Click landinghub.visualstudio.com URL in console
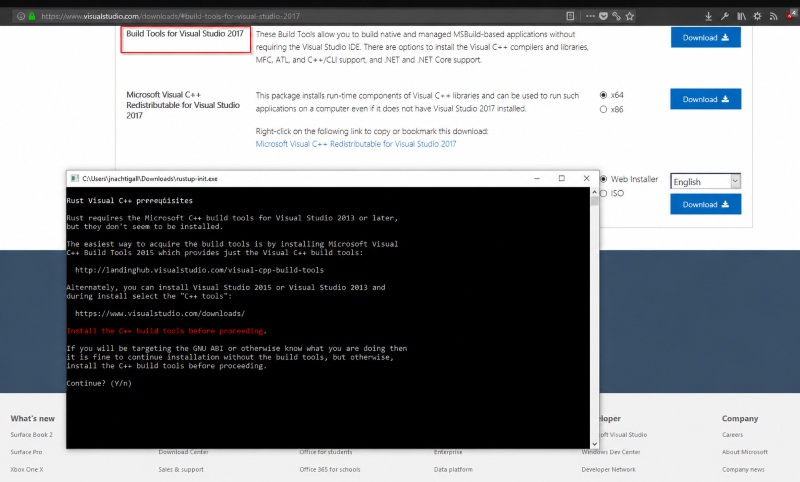The width and height of the screenshot is (800, 482). click(x=199, y=270)
